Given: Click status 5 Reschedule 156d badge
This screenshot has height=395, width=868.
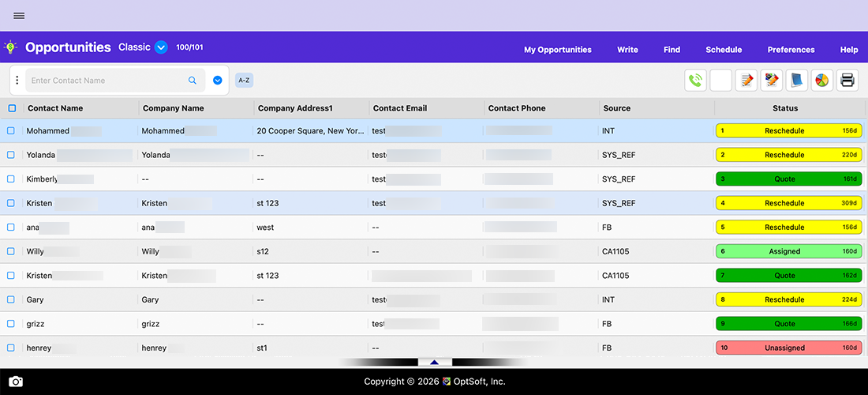Looking at the screenshot, I should 789,228.
